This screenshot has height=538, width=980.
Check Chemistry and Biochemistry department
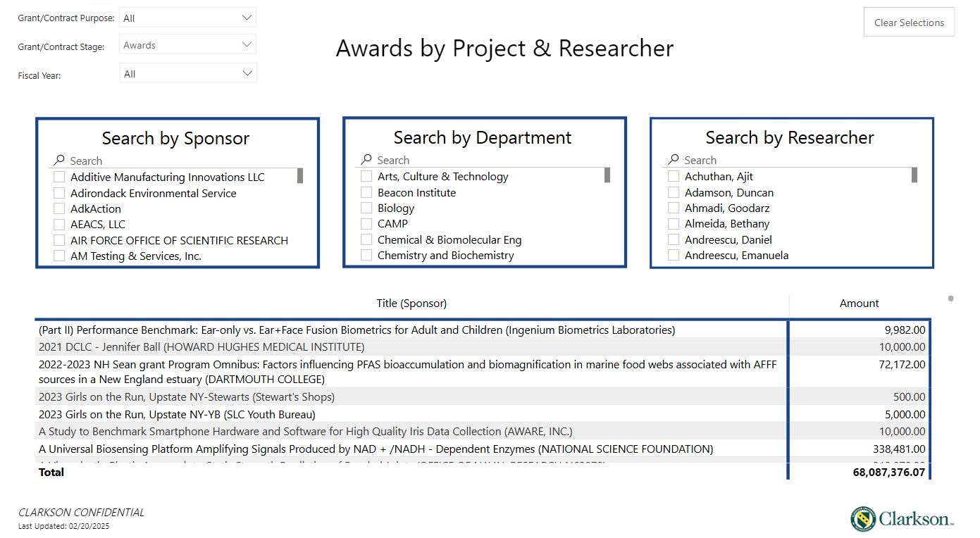click(x=366, y=256)
